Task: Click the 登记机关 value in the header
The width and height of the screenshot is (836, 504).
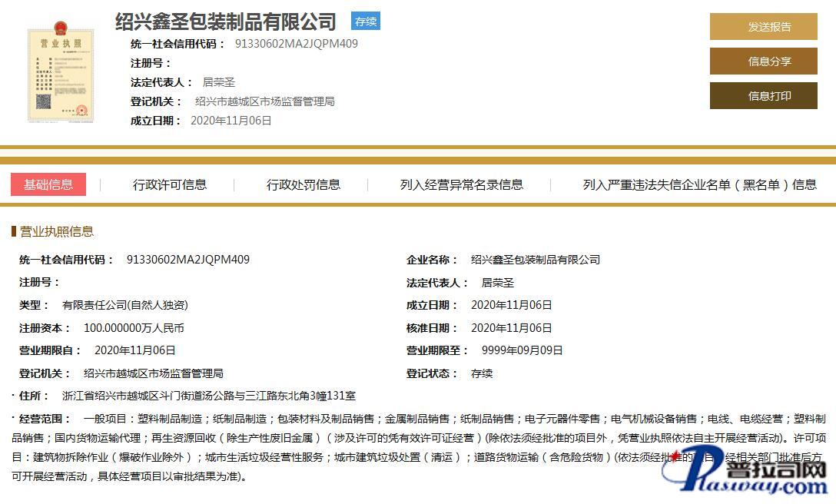Action: (x=264, y=101)
